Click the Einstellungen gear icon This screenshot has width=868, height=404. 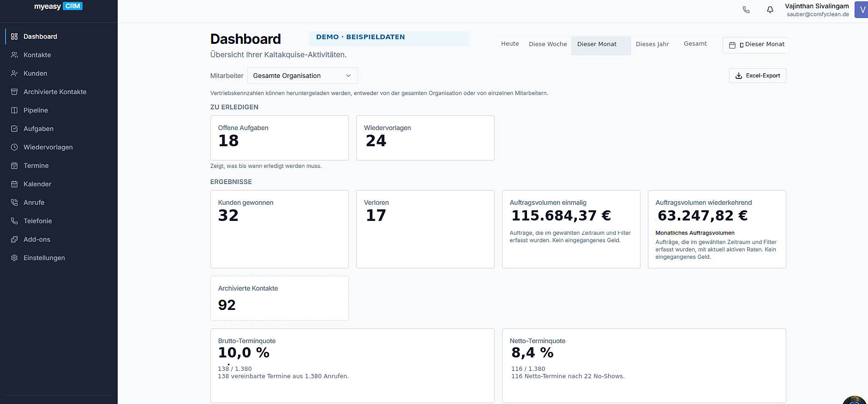tap(14, 258)
